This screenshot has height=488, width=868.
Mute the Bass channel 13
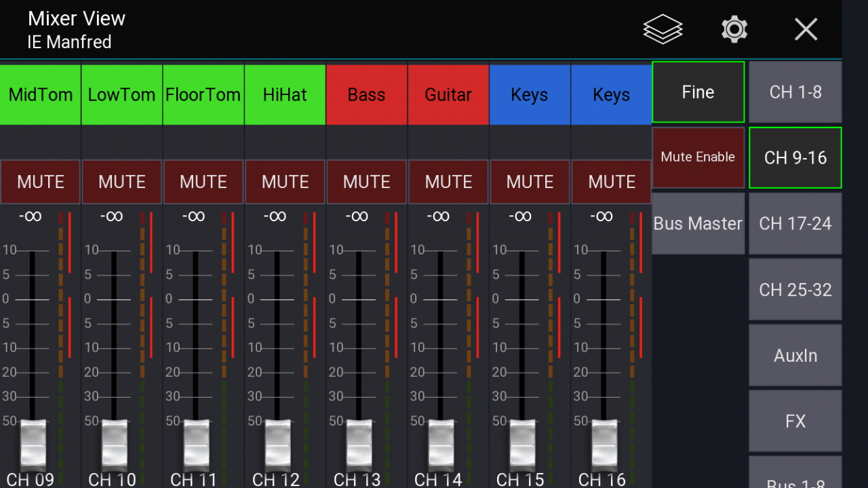pos(367,182)
